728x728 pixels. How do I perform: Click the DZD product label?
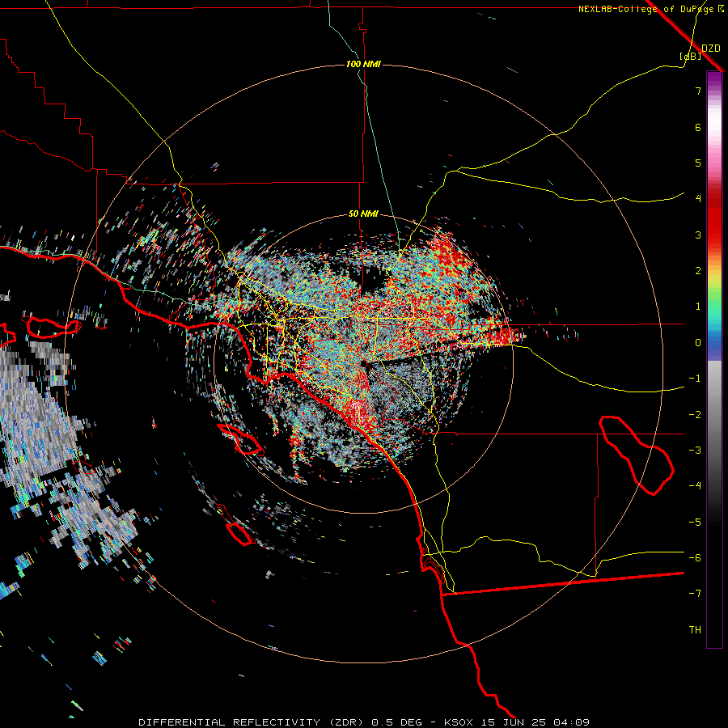[x=711, y=49]
